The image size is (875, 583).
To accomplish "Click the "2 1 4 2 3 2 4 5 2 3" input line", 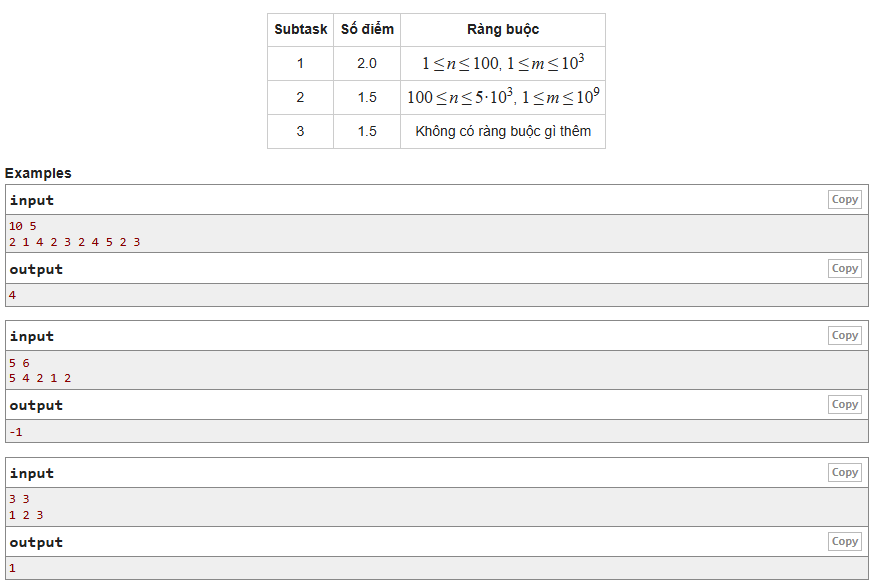I will click(74, 241).
